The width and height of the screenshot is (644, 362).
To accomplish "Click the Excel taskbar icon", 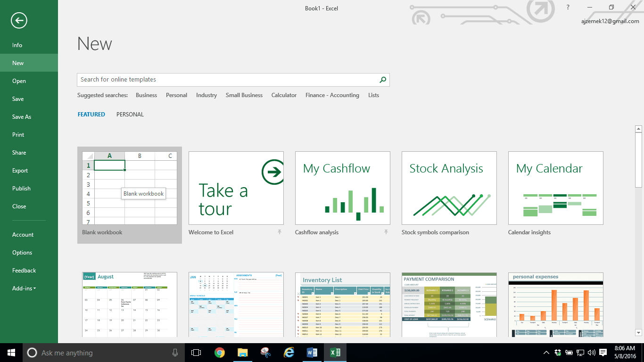I will click(335, 353).
